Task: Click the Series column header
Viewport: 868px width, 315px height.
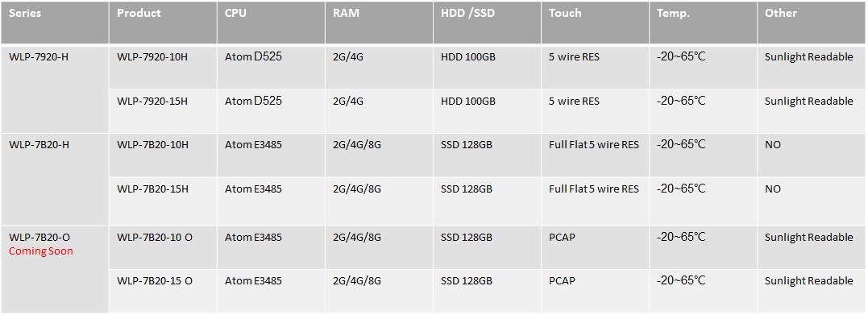Action: [x=55, y=23]
